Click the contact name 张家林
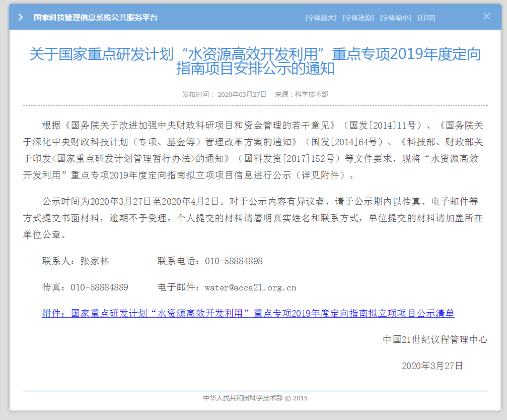507x420 pixels. click(x=95, y=261)
